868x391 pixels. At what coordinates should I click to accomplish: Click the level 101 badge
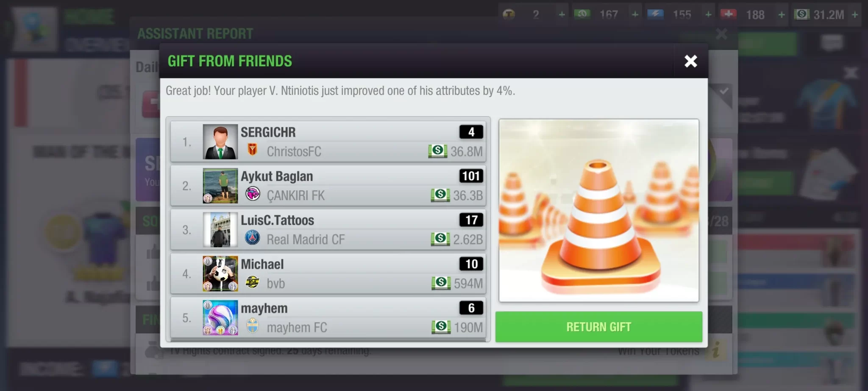471,176
